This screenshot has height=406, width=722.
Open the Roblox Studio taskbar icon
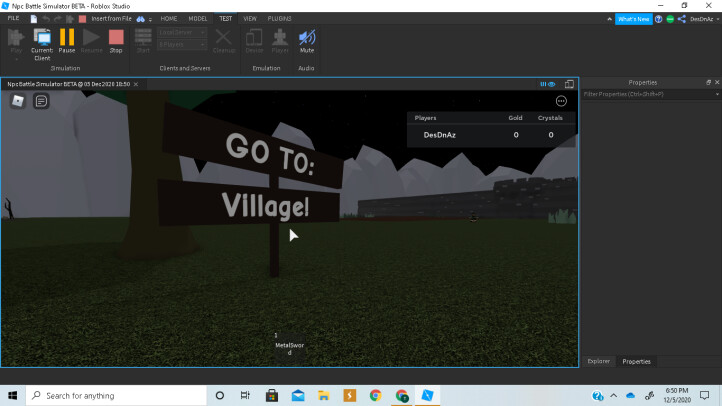coord(427,395)
